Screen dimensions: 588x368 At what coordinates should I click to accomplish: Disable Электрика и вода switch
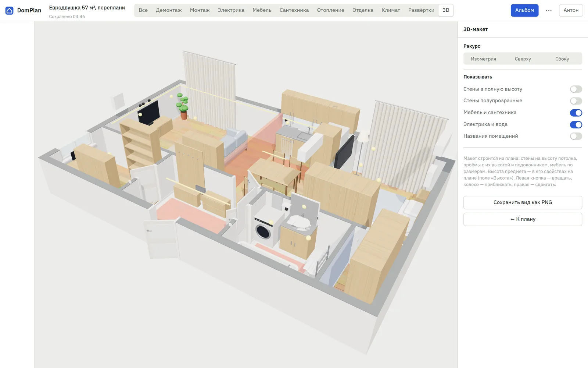pos(576,124)
